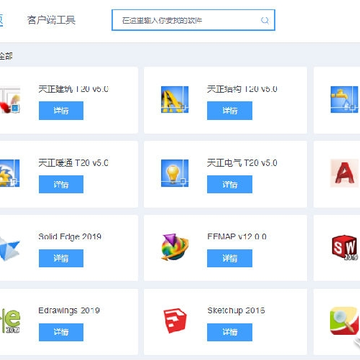
Task: Focus the software search input field
Action: coord(193,20)
